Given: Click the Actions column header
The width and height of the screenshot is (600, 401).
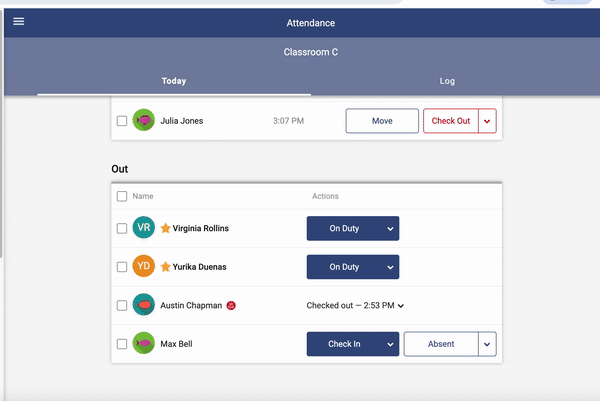Looking at the screenshot, I should coord(325,196).
